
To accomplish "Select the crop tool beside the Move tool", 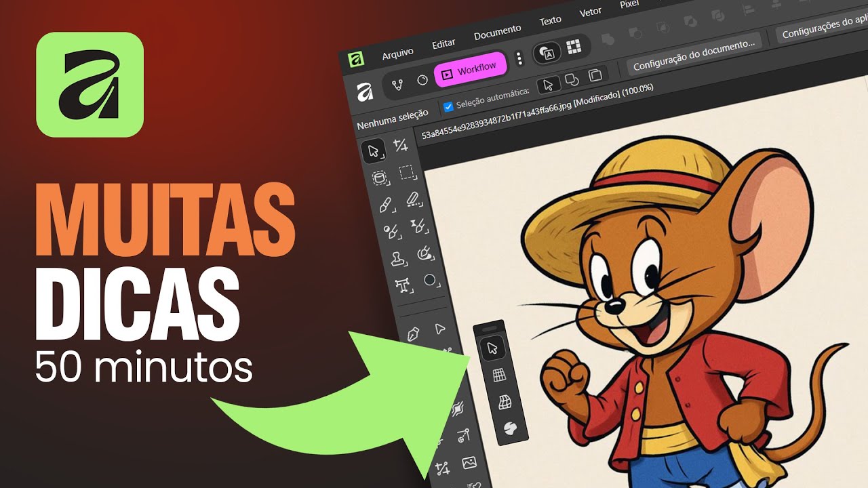I will [x=401, y=144].
